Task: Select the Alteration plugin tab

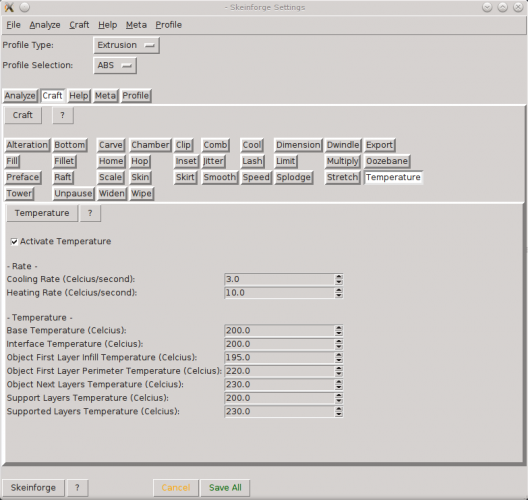Action: pos(27,145)
